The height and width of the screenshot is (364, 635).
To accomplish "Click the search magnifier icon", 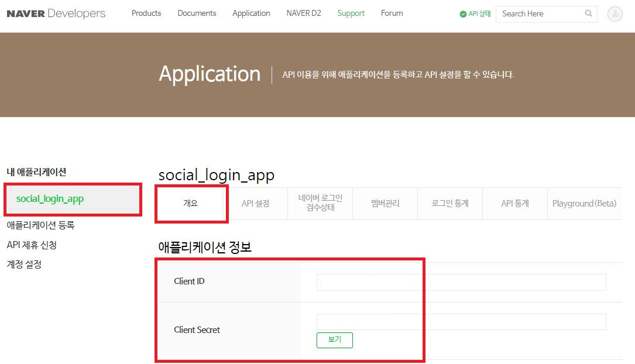I will 588,13.
